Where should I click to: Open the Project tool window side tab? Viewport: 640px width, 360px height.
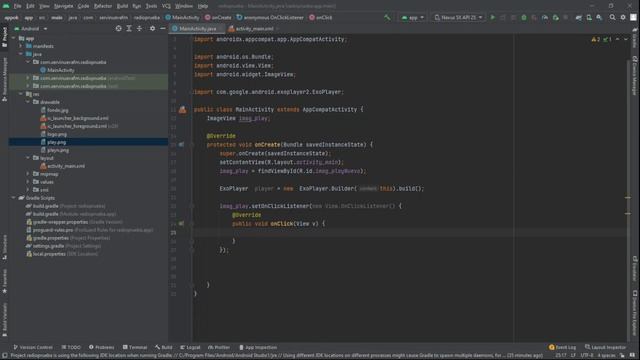pyautogui.click(x=4, y=37)
